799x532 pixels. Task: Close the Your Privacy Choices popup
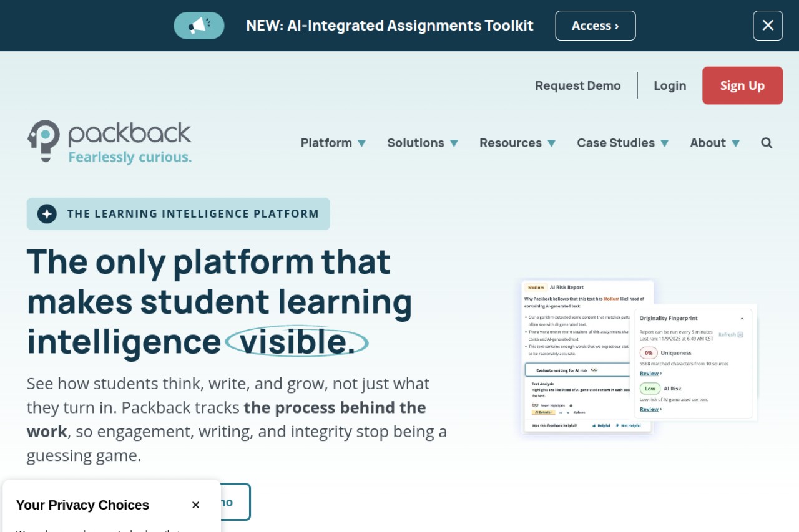click(x=195, y=505)
